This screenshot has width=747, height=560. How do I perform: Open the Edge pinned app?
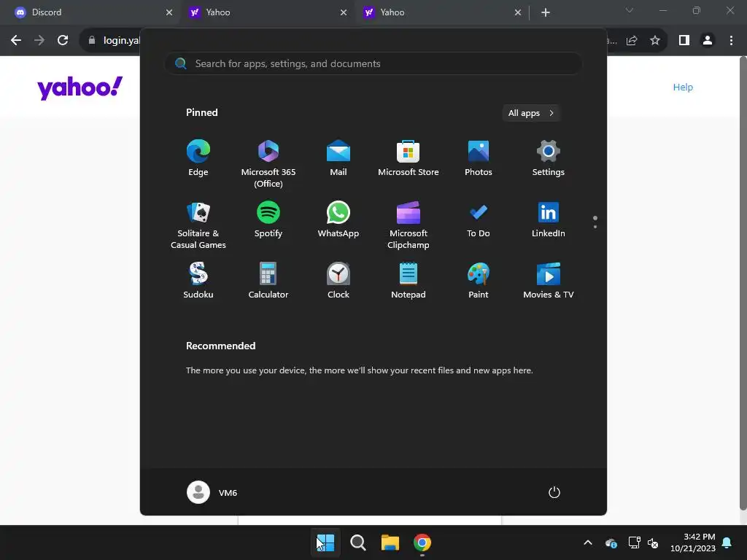[x=198, y=158]
